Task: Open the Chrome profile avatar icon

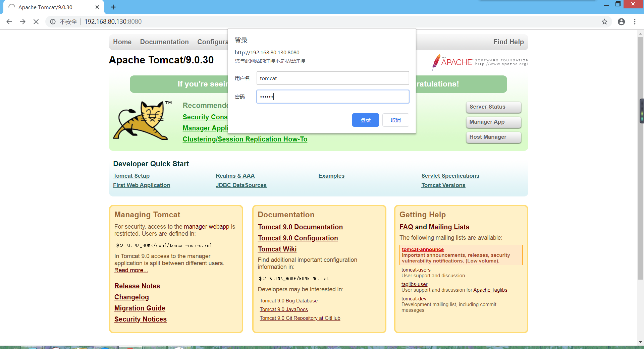Action: click(621, 22)
